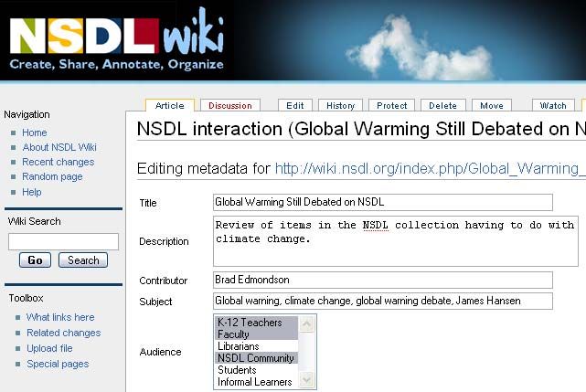Open the Upload file link

click(x=49, y=348)
